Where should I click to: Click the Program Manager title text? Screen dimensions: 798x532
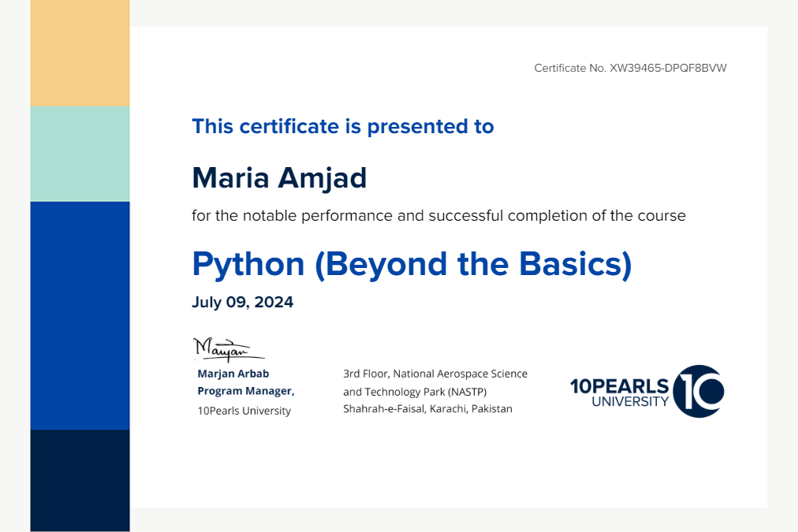[x=245, y=391]
